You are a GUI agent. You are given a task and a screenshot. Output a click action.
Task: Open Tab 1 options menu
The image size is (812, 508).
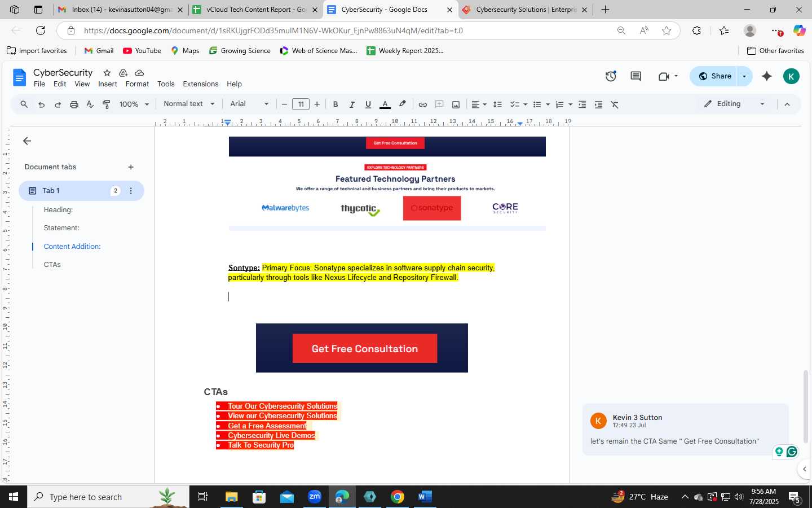(131, 191)
